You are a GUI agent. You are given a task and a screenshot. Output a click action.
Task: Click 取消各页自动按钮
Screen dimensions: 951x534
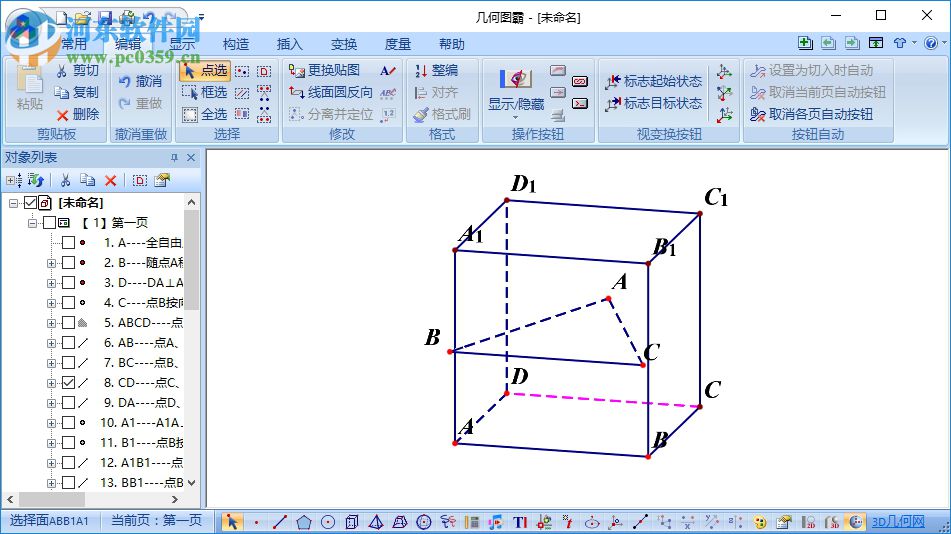812,114
